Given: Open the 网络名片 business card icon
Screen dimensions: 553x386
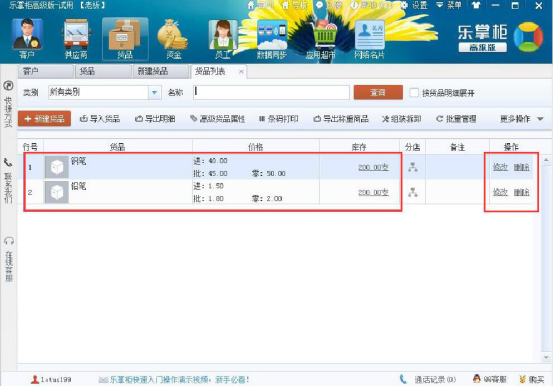Looking at the screenshot, I should [369, 38].
